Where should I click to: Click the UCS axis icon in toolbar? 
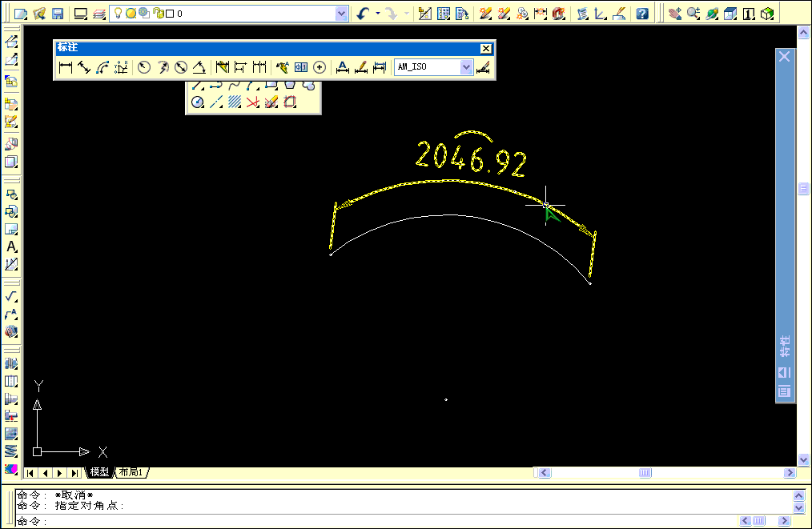coord(601,14)
